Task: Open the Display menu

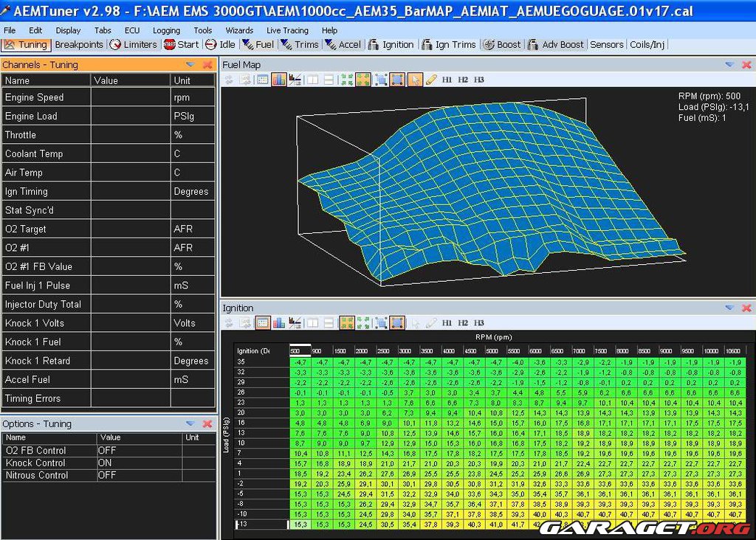Action: coord(68,30)
